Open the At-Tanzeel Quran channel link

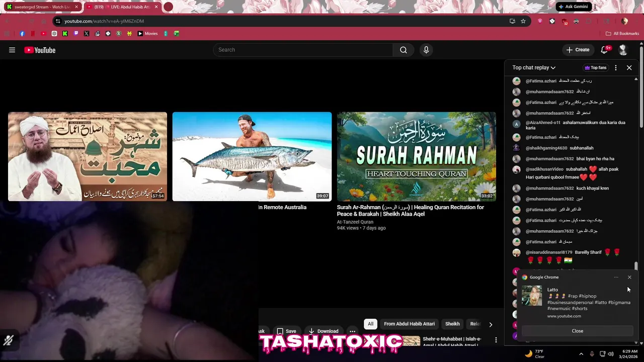tap(355, 222)
